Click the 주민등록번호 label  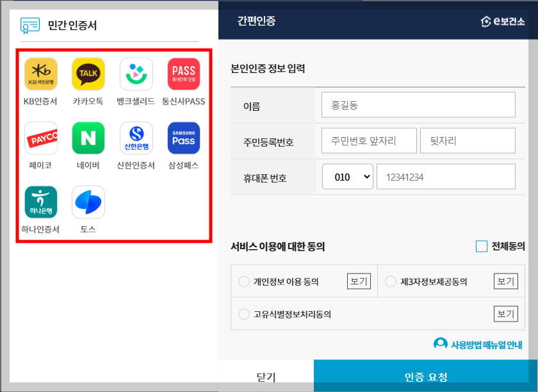tap(268, 142)
